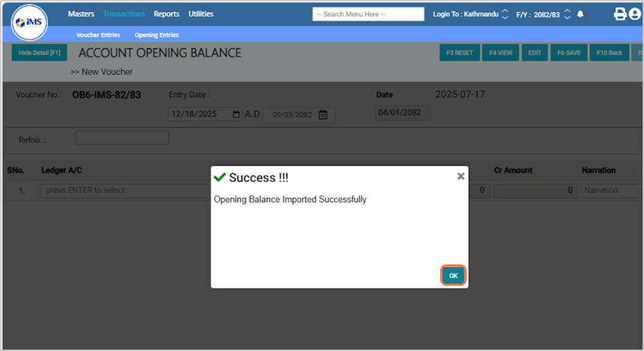Click the Hide Detail [F1] button

[40, 53]
